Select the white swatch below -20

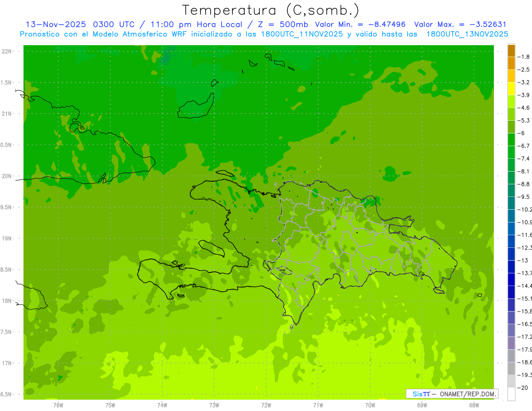tap(511, 394)
